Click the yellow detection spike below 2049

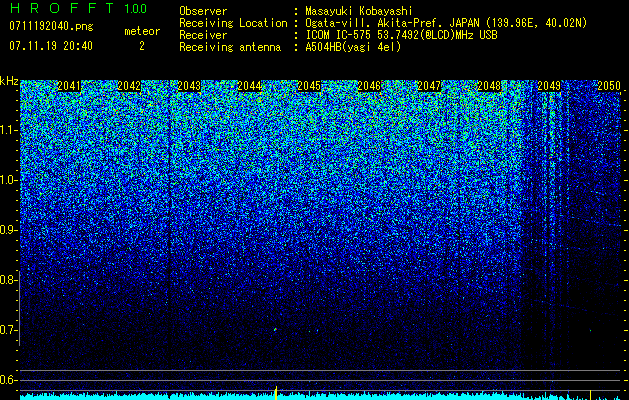click(x=590, y=395)
